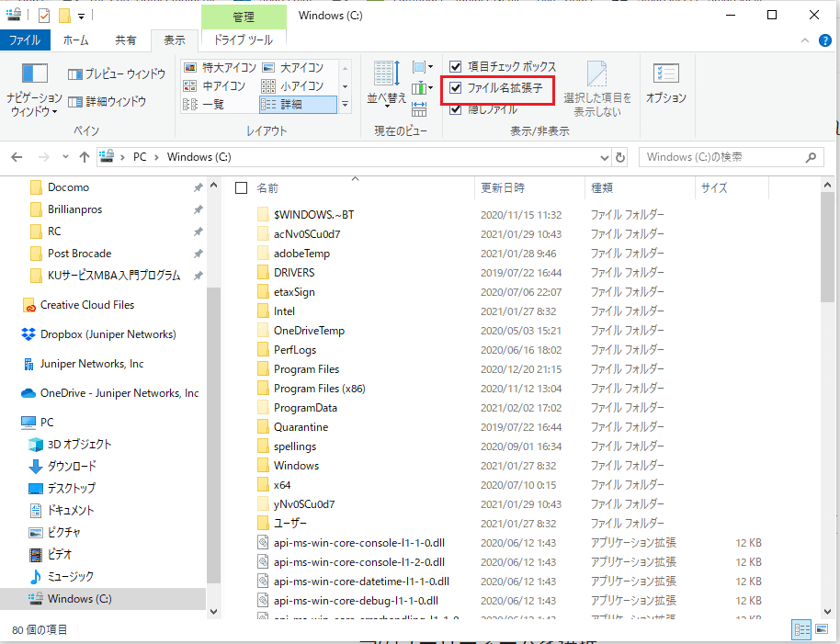
Task: Open the File (ファイル) tab
Action: coord(25,40)
